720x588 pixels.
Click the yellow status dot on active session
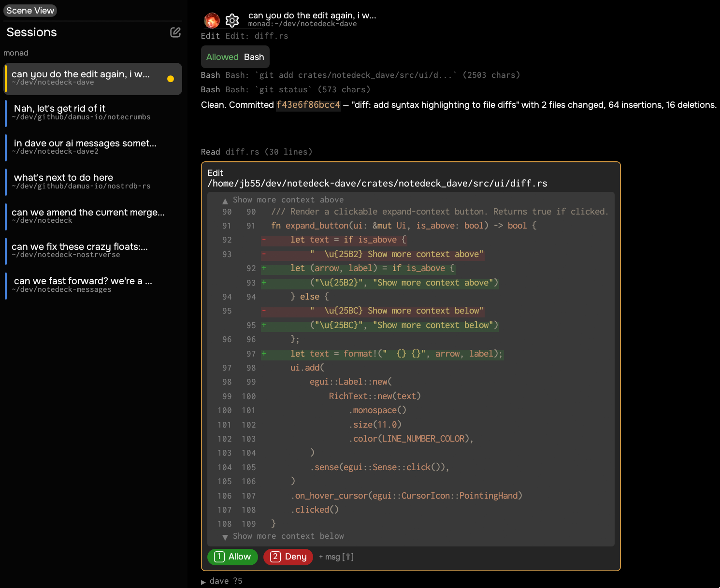(x=171, y=79)
